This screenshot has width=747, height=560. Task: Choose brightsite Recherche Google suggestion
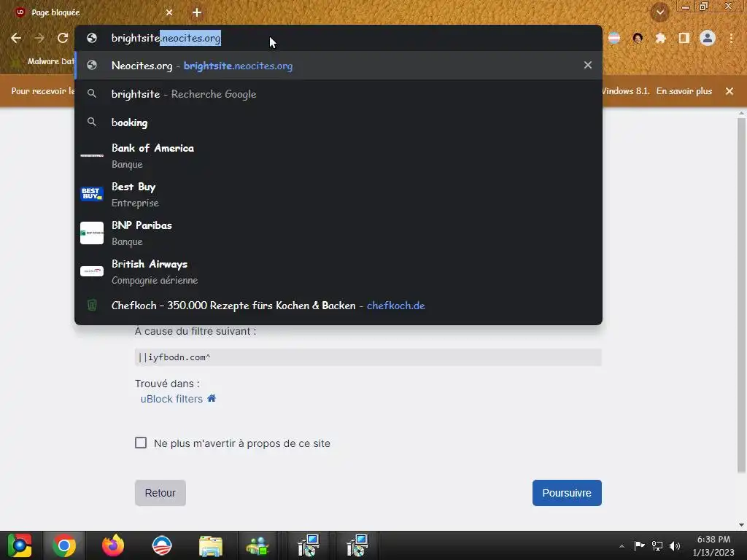(x=338, y=94)
